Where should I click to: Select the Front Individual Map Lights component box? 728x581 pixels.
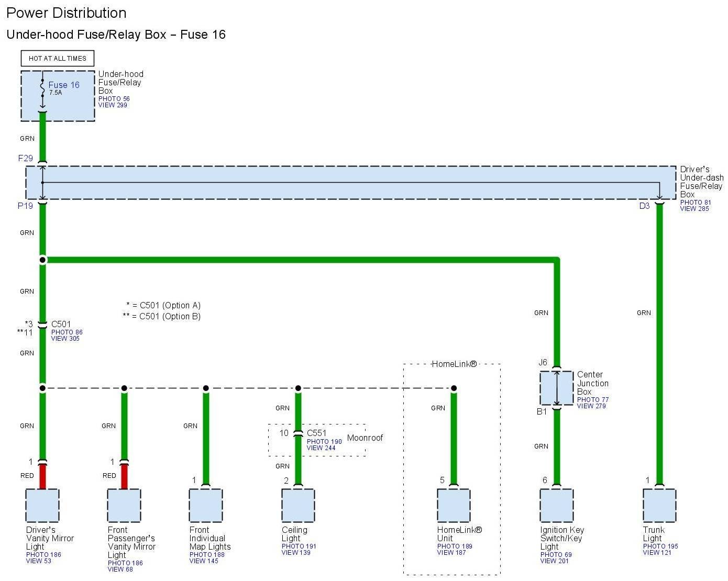tap(206, 506)
